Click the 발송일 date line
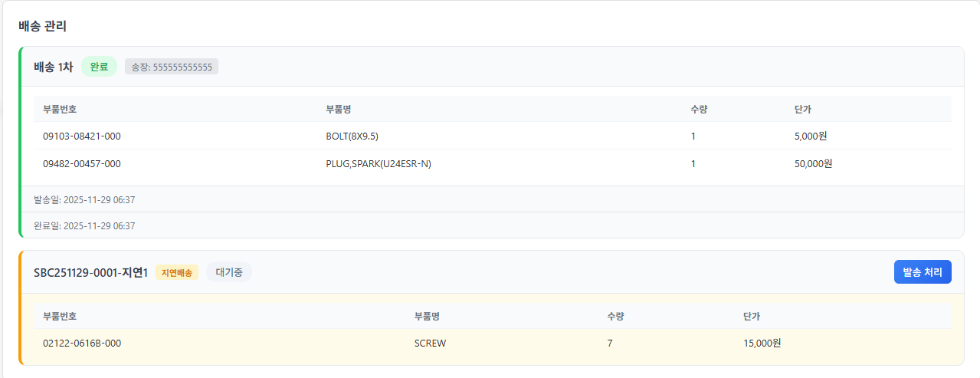Viewport: 980px width, 378px height. [x=84, y=199]
